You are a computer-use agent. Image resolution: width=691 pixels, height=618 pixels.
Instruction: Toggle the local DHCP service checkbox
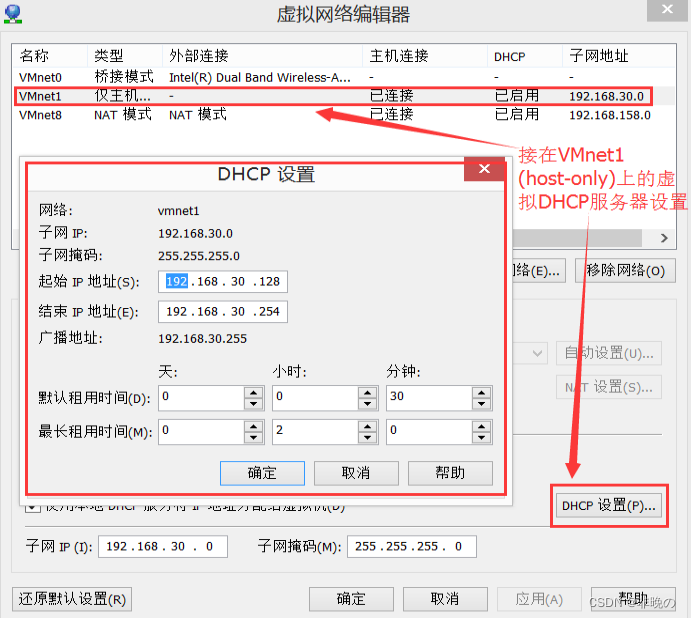[33, 507]
